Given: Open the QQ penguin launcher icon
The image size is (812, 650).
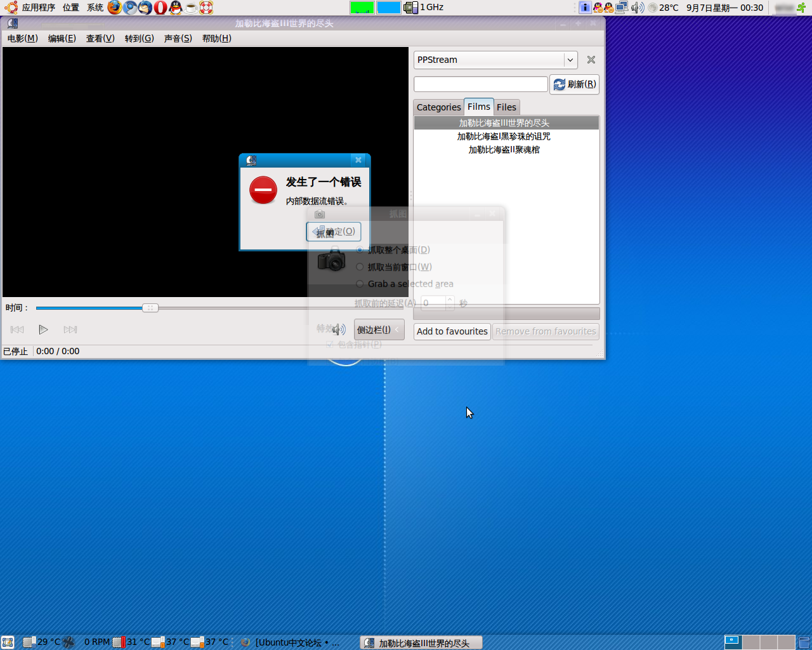Looking at the screenshot, I should (x=176, y=8).
